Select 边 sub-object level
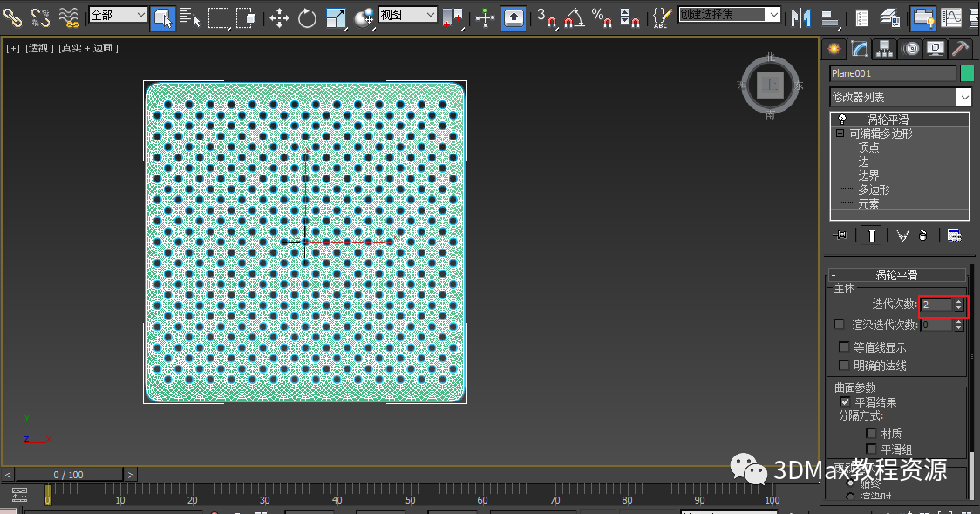This screenshot has height=514, width=980. (x=863, y=161)
